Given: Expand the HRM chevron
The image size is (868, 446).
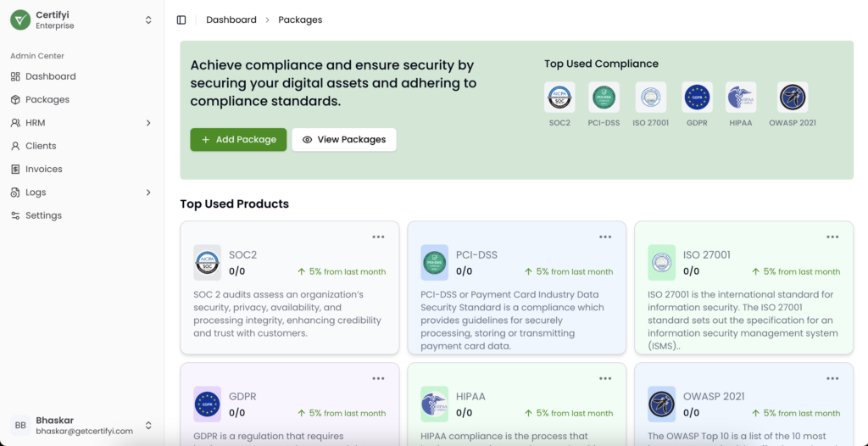Looking at the screenshot, I should [148, 123].
